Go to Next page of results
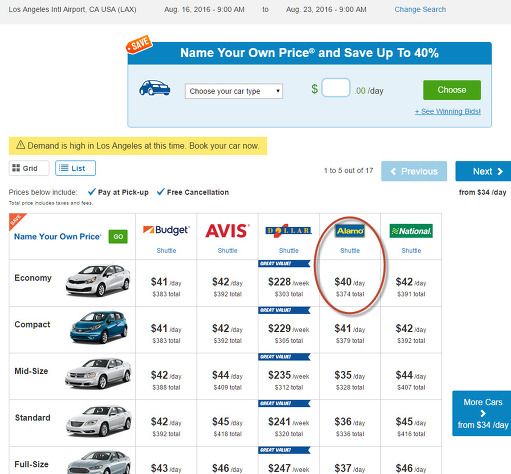Screen dimensions: 511x474 tap(483, 171)
